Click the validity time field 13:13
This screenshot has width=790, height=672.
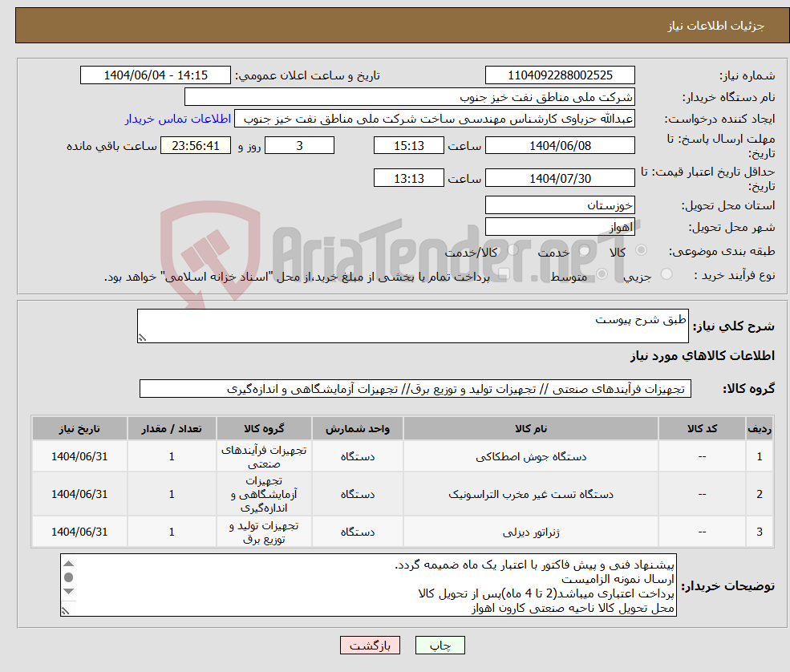[x=408, y=178]
